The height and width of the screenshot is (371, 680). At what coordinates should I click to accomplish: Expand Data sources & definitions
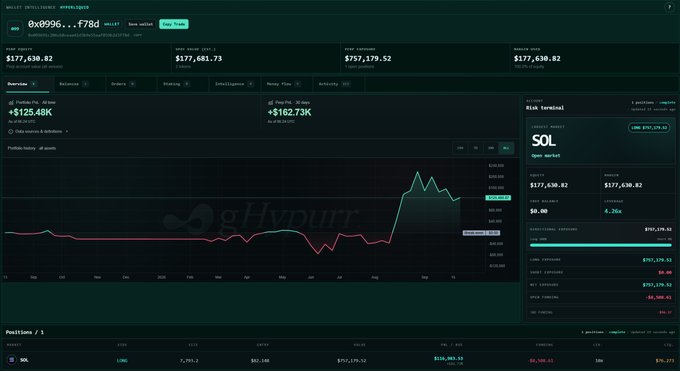pos(39,131)
